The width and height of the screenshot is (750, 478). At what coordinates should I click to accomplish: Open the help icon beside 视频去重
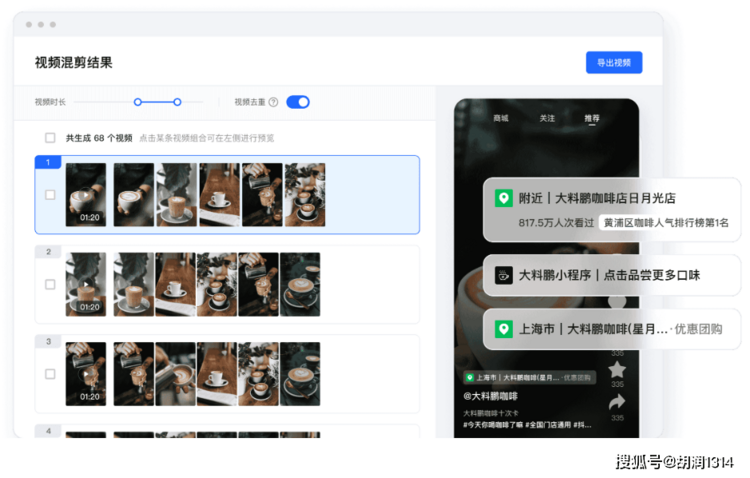pyautogui.click(x=273, y=102)
